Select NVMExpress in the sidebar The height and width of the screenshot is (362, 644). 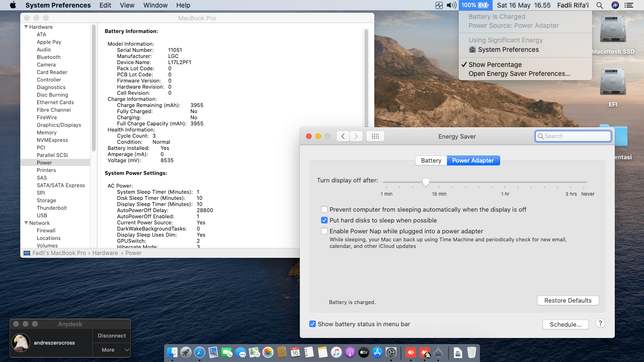click(x=52, y=140)
